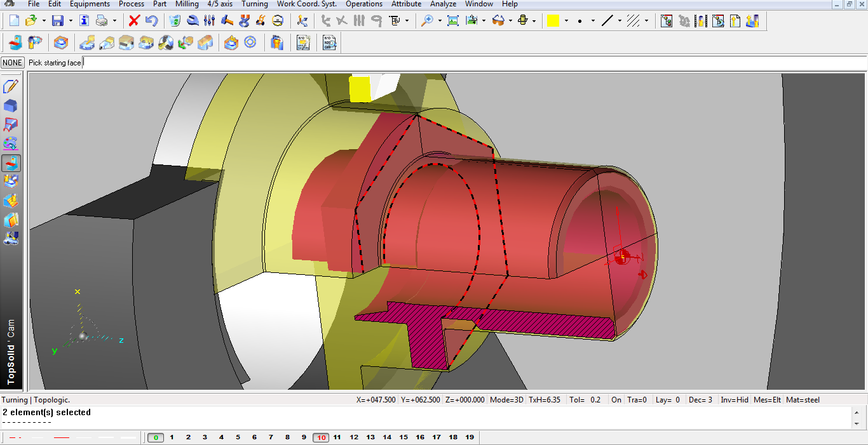Expand the render mode glasses dropdown arrow

coord(510,21)
